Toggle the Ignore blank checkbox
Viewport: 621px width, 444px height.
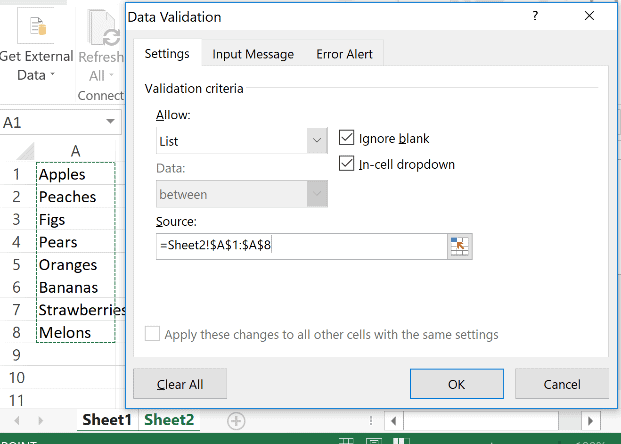(x=348, y=138)
